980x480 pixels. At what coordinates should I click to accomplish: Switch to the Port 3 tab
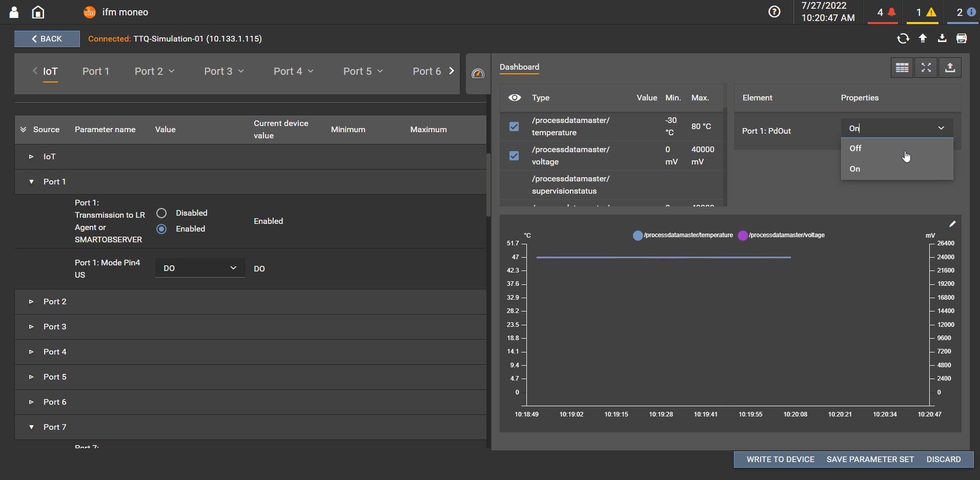218,71
